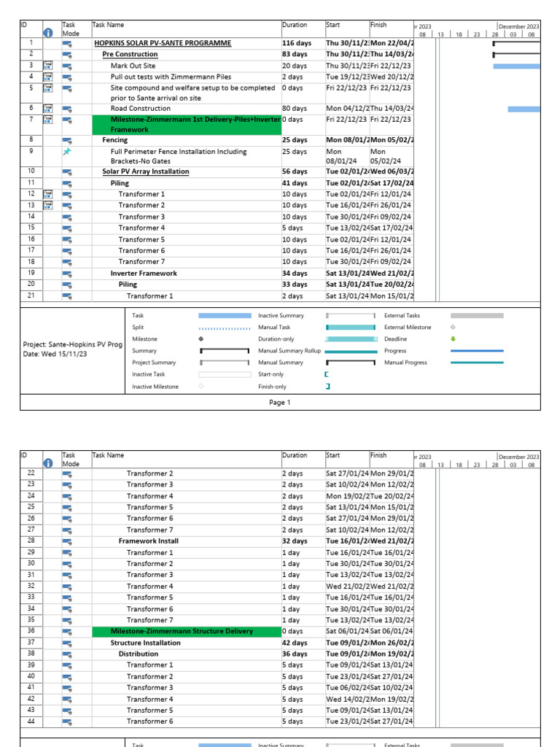560x747 pixels.
Task: Click the info indicator icon above row 1
Action: 48,33
